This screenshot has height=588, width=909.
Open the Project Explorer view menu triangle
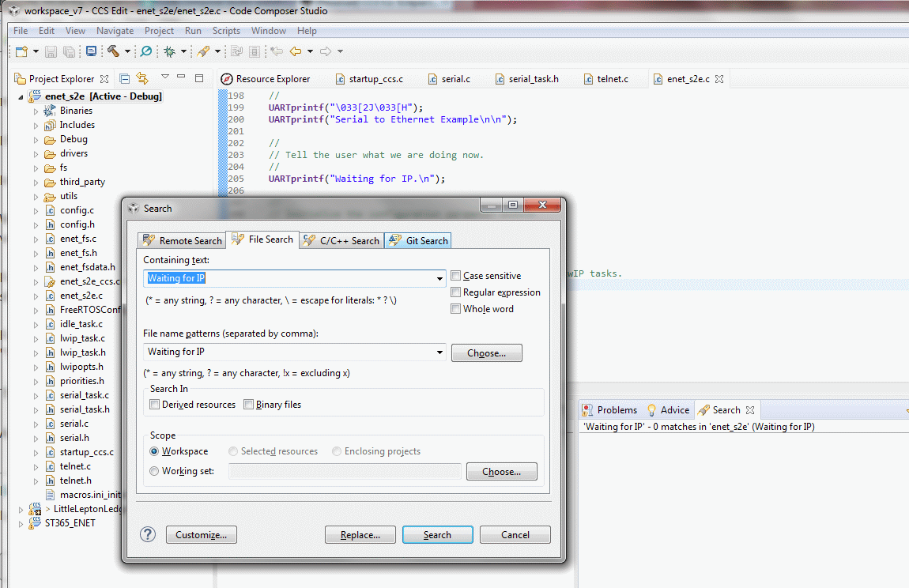coord(165,77)
